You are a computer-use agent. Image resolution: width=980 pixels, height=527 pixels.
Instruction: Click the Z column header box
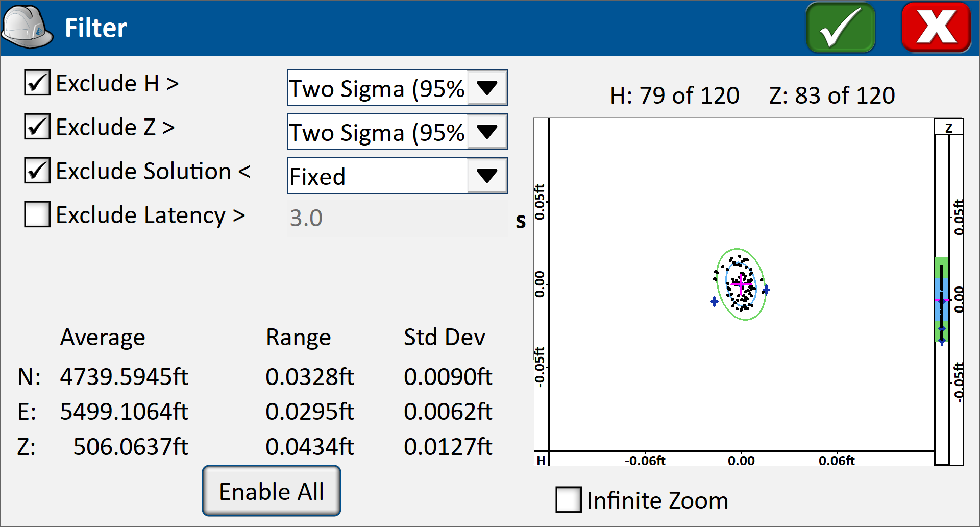point(948,128)
